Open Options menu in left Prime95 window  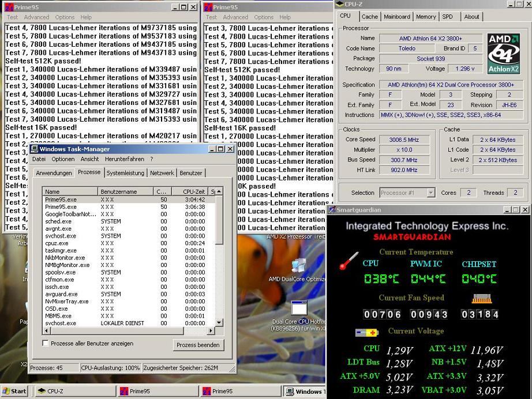tap(65, 17)
